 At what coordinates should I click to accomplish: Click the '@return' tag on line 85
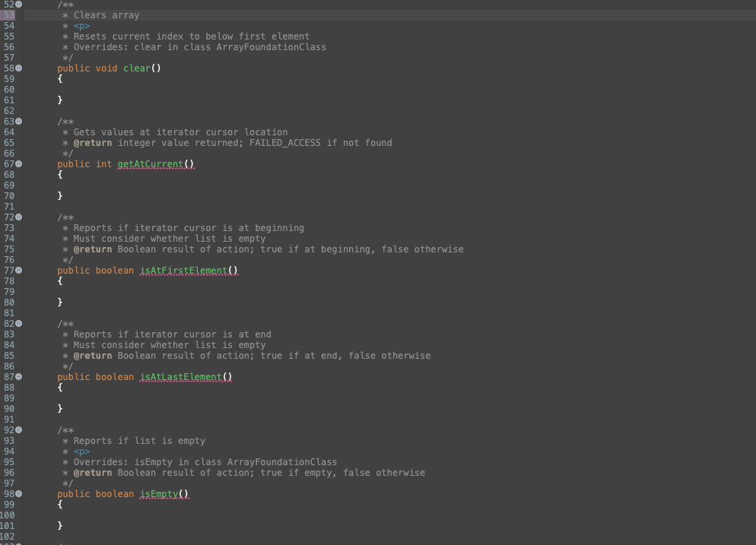[93, 356]
